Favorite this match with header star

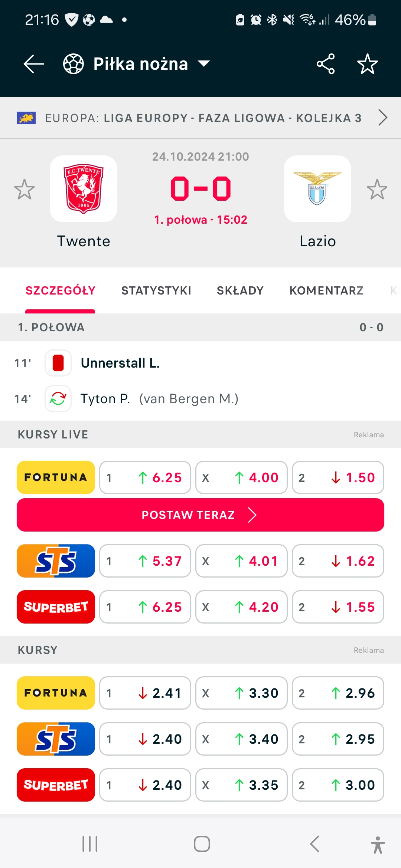click(367, 64)
